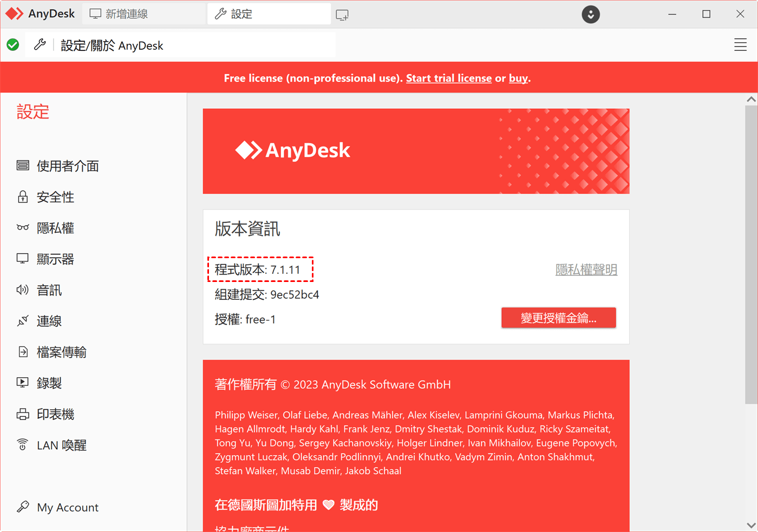
Task: Open the hamburger main menu
Action: point(740,45)
